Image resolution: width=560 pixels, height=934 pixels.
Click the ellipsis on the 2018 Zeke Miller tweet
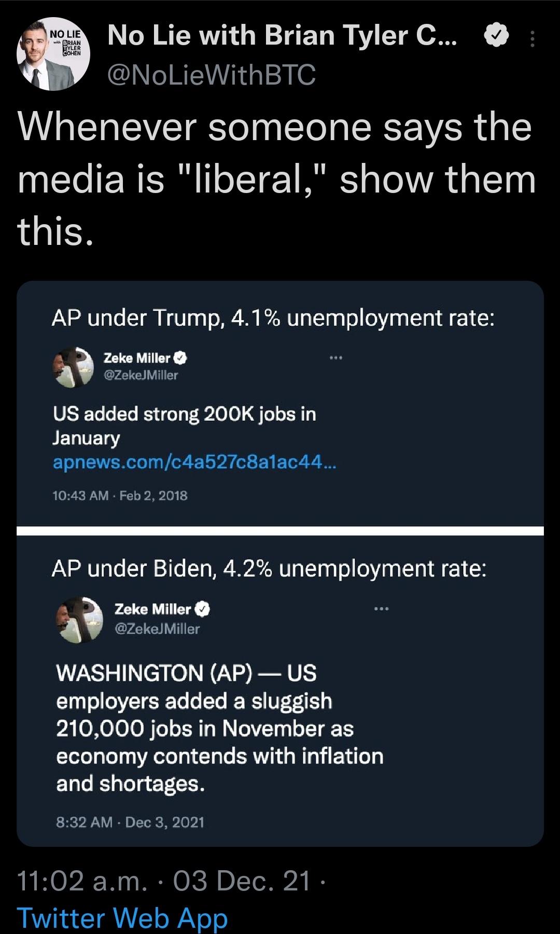pos(335,358)
